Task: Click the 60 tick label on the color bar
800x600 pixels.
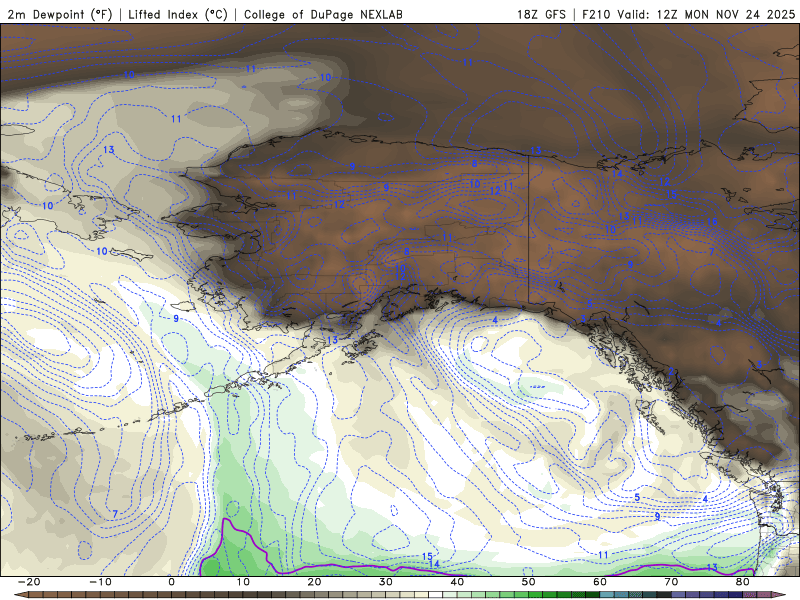Action: tap(600, 582)
